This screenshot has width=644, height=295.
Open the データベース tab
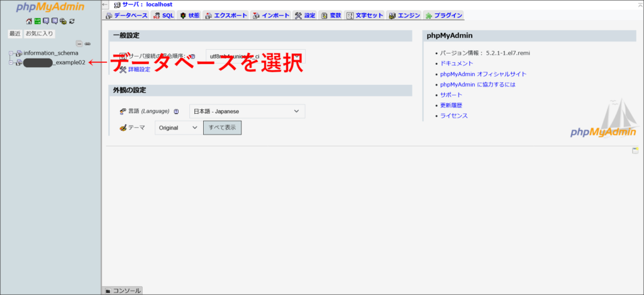pos(127,16)
